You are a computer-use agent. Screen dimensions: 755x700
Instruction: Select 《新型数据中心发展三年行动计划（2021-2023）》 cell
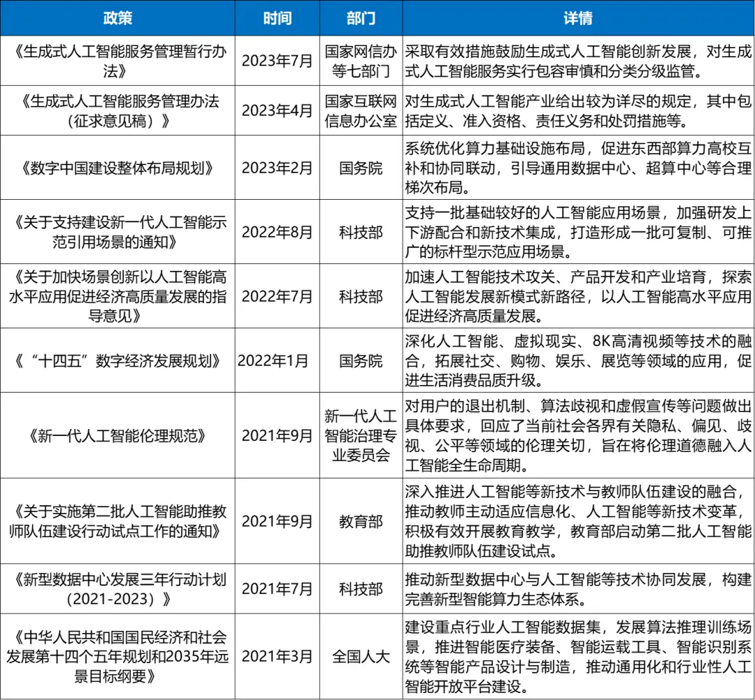[117, 589]
